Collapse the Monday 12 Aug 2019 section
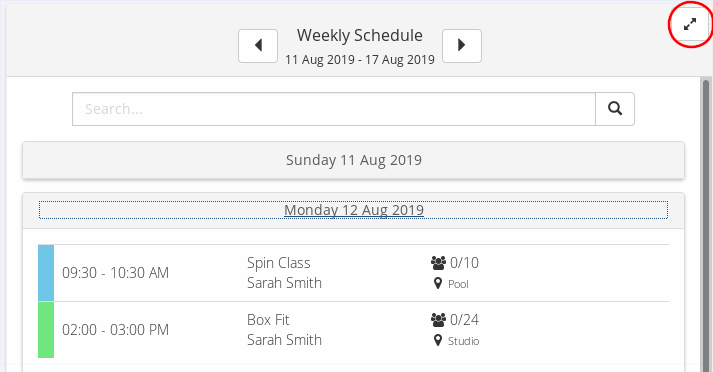Image resolution: width=713 pixels, height=372 pixels. (x=353, y=210)
